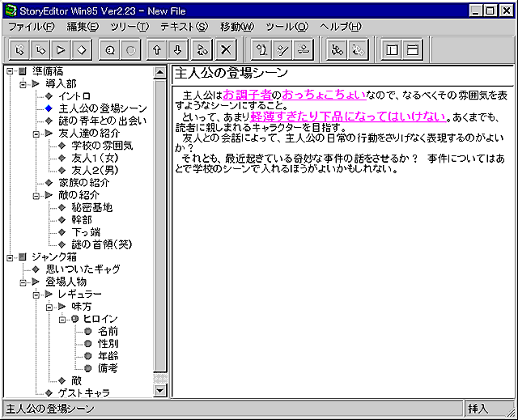Click the node title field 主人公の登場シーン
518x420 pixels.
(342, 74)
